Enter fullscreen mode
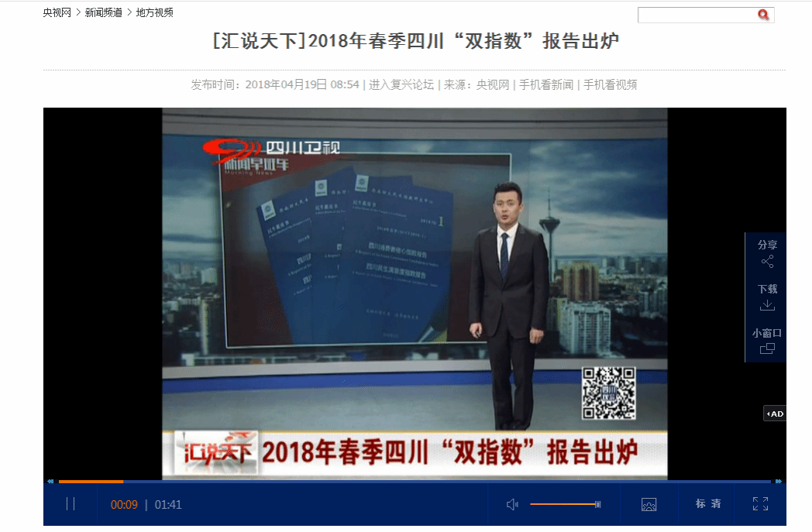This screenshot has width=812, height=532. pos(760,504)
